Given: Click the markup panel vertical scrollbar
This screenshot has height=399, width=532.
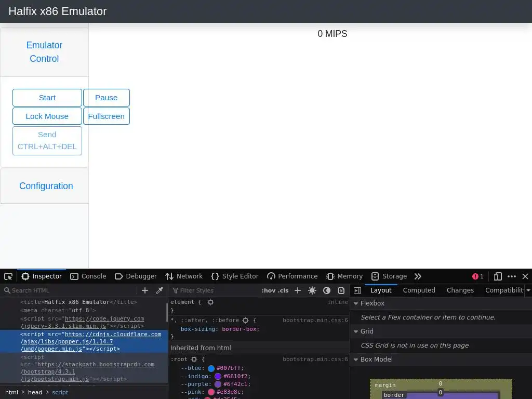Looking at the screenshot, I should tap(167, 312).
